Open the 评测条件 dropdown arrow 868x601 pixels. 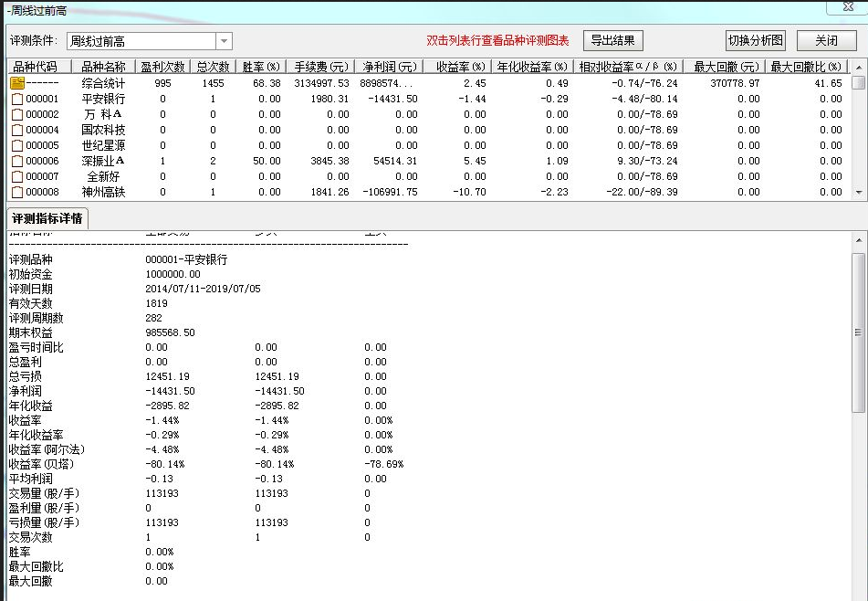[224, 41]
